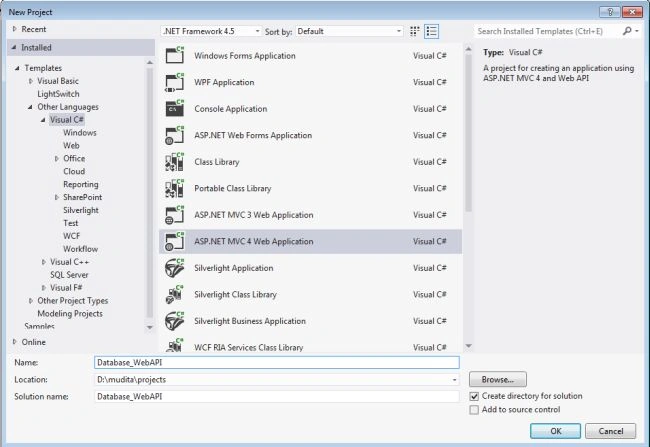Screen dimensions: 650x447
Task: Enable Add to source control checkbox
Action: 474,410
